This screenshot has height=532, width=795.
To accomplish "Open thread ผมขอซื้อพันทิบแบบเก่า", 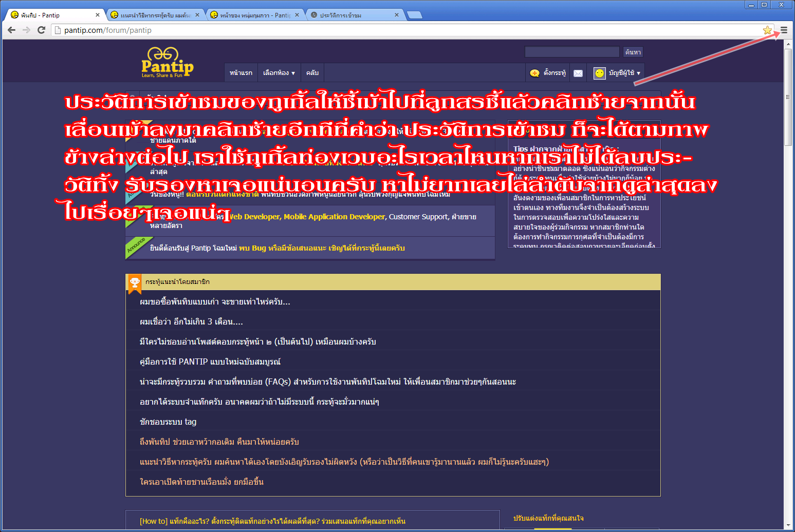I will (215, 302).
